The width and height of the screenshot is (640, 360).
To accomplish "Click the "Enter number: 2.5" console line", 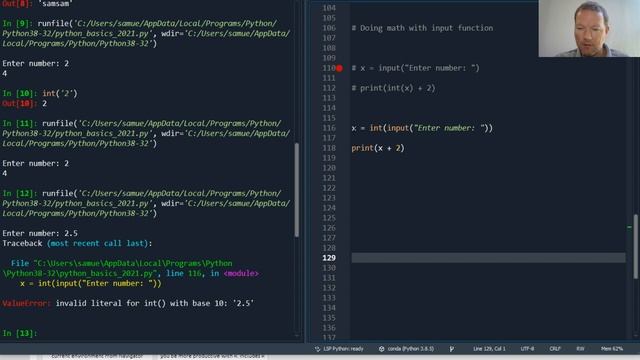I will click(x=40, y=233).
